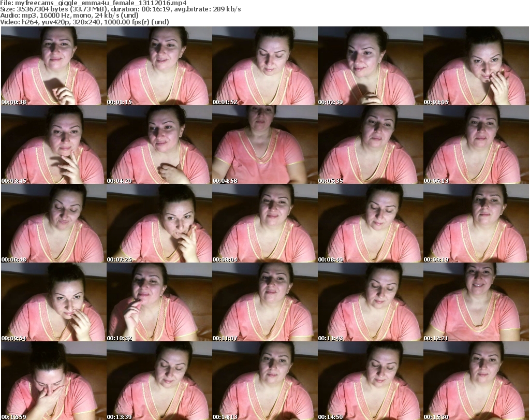Select the thumbnail timestamped 00:01:15

click(x=159, y=66)
